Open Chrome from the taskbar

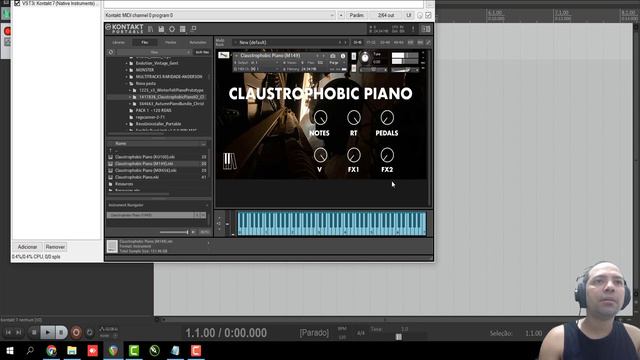[x=51, y=351]
